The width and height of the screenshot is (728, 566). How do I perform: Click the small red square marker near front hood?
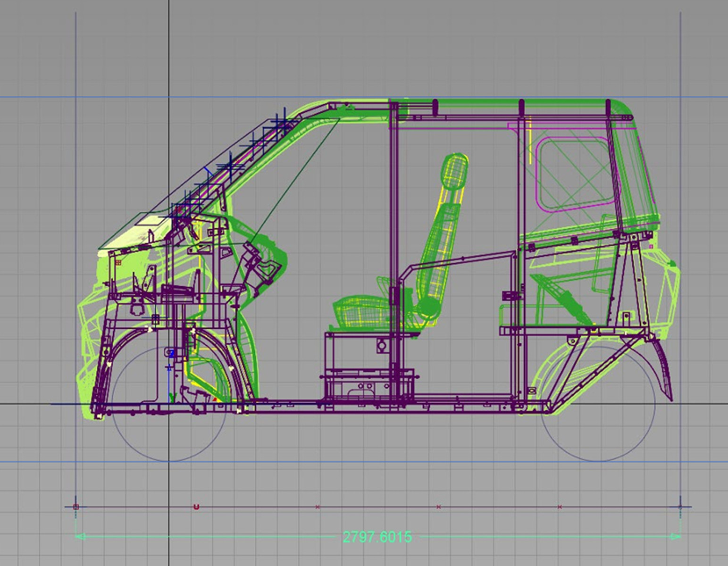pyautogui.click(x=118, y=262)
